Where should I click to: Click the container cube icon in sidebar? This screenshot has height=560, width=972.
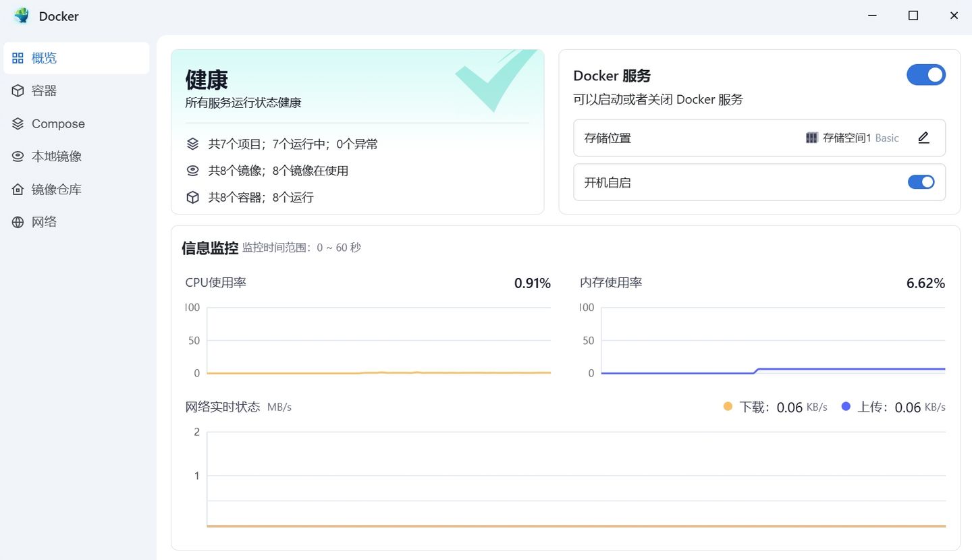[x=18, y=90]
